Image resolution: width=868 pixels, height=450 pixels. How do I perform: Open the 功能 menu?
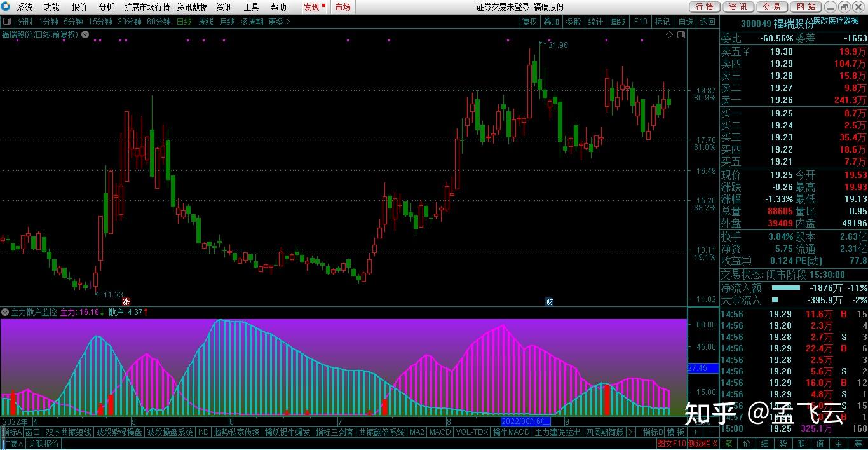[x=52, y=7]
